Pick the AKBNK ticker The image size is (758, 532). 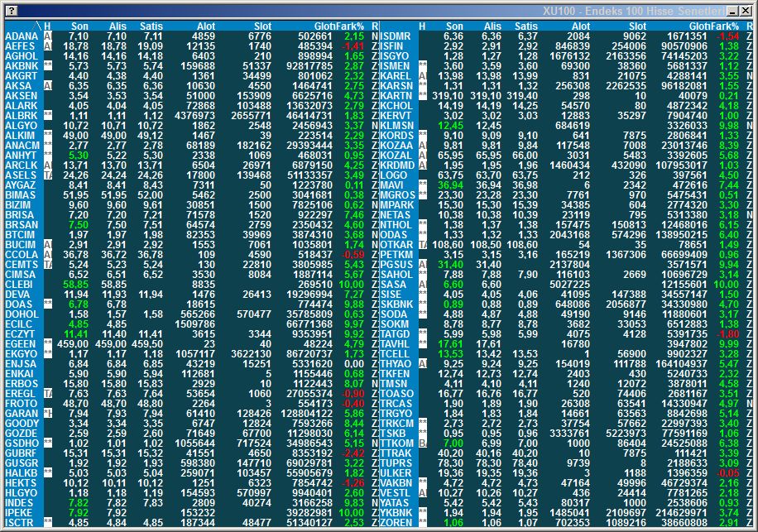(22, 66)
